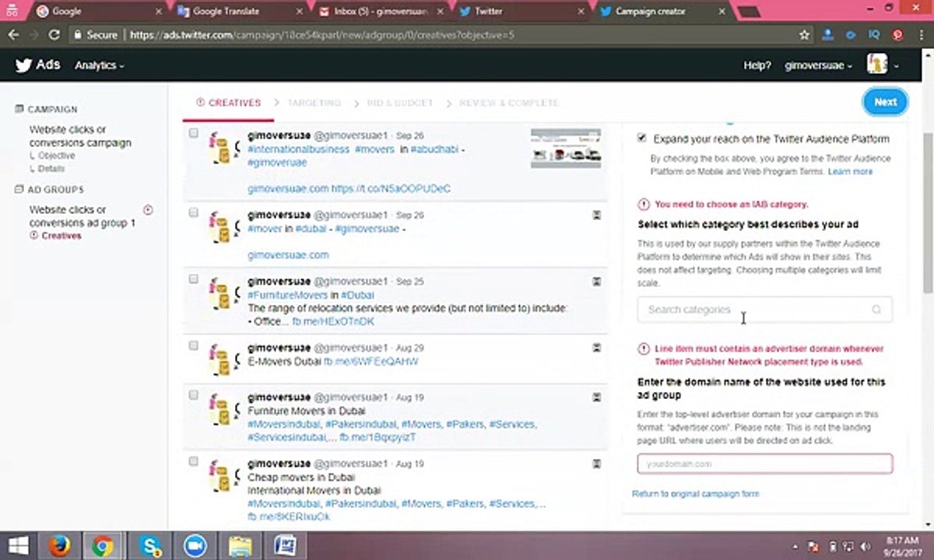Open the gimoversuae.com https://t.co link

tap(349, 188)
